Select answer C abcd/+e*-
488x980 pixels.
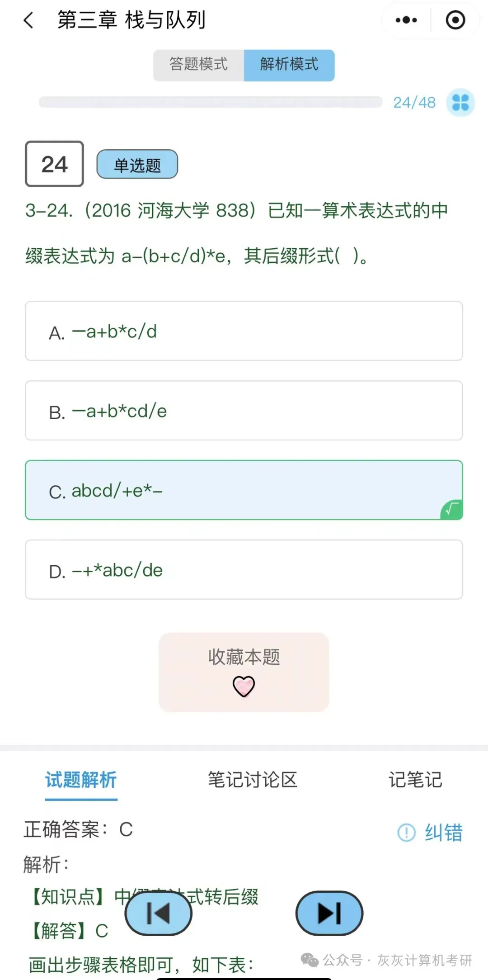pyautogui.click(x=244, y=490)
